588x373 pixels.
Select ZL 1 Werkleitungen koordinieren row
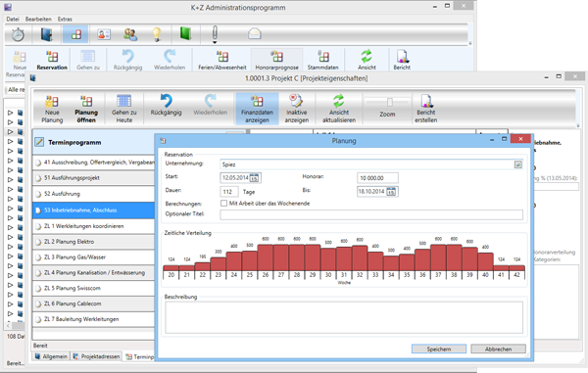(x=94, y=226)
